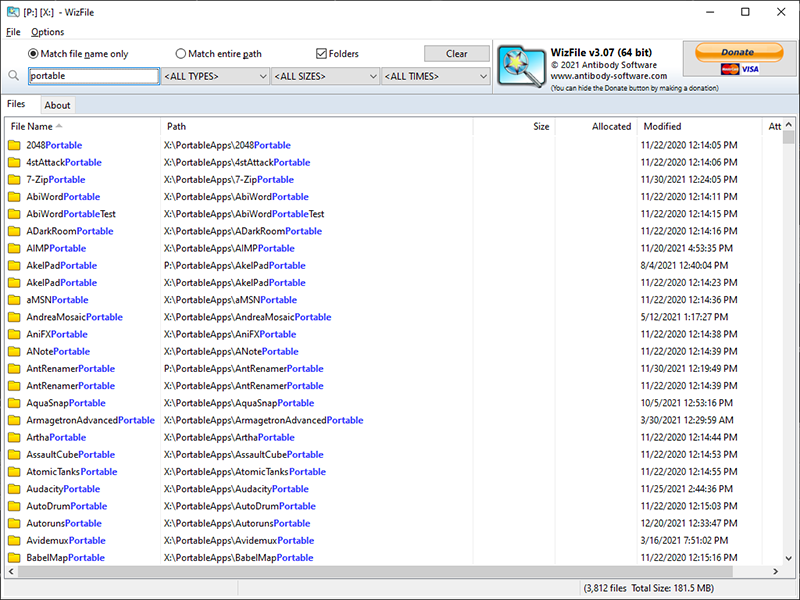Click the folder icon beside AIMPPortable

pyautogui.click(x=14, y=248)
